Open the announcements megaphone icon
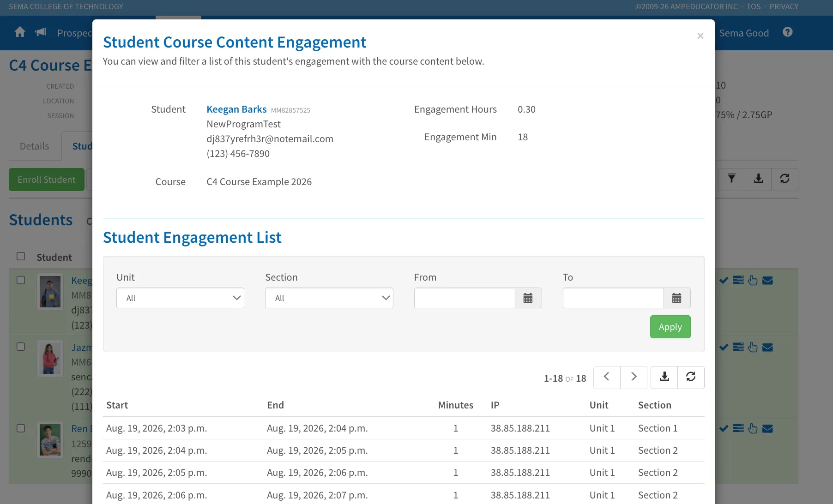This screenshot has width=833, height=504. point(41,32)
